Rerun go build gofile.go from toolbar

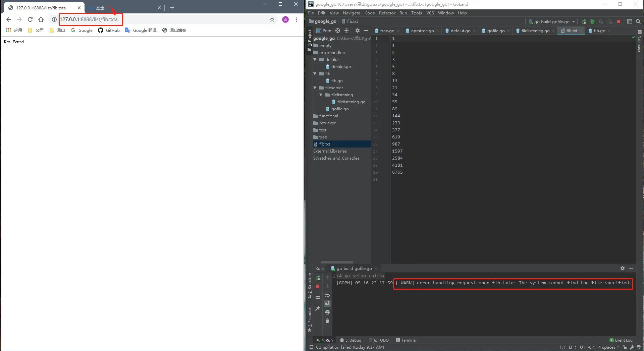point(584,21)
